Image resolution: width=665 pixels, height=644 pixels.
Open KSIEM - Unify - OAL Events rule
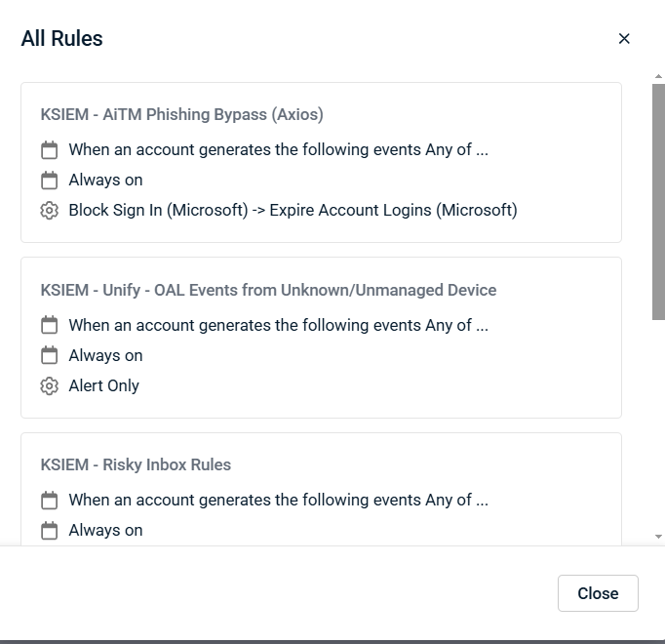(x=268, y=290)
